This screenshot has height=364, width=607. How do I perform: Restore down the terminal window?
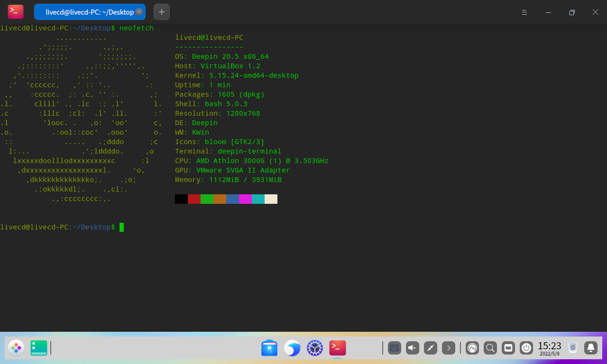pos(572,12)
